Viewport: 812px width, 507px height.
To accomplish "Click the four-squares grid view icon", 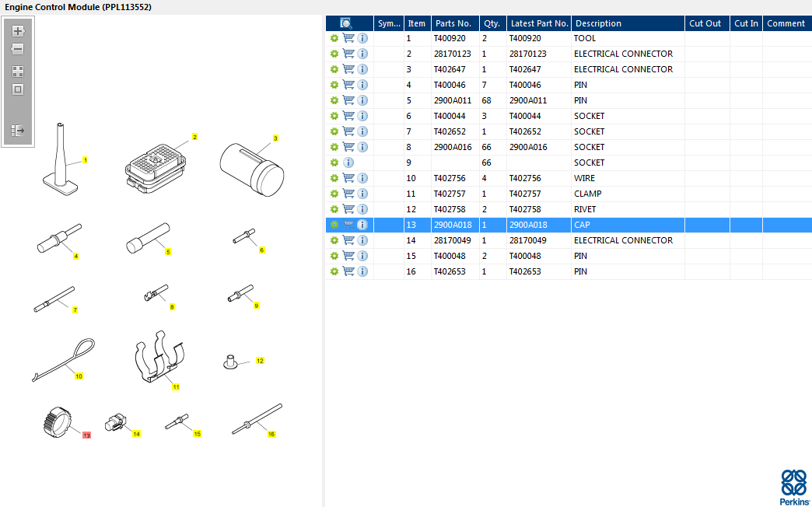I will coord(18,72).
